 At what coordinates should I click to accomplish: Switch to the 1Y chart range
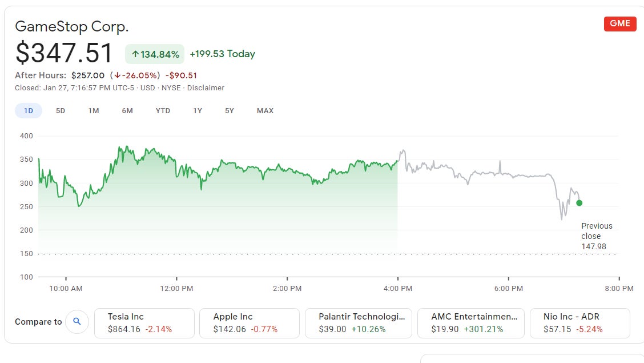click(x=197, y=110)
